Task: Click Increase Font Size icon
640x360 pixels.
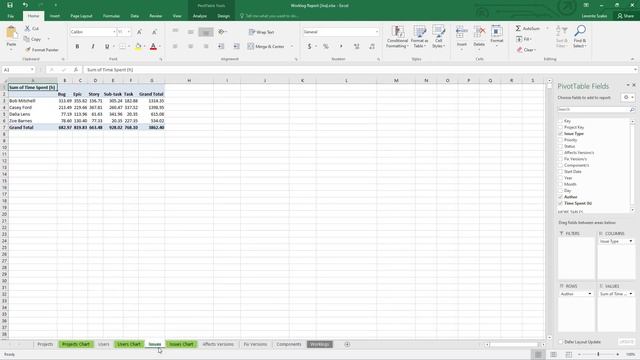Action: point(140,32)
